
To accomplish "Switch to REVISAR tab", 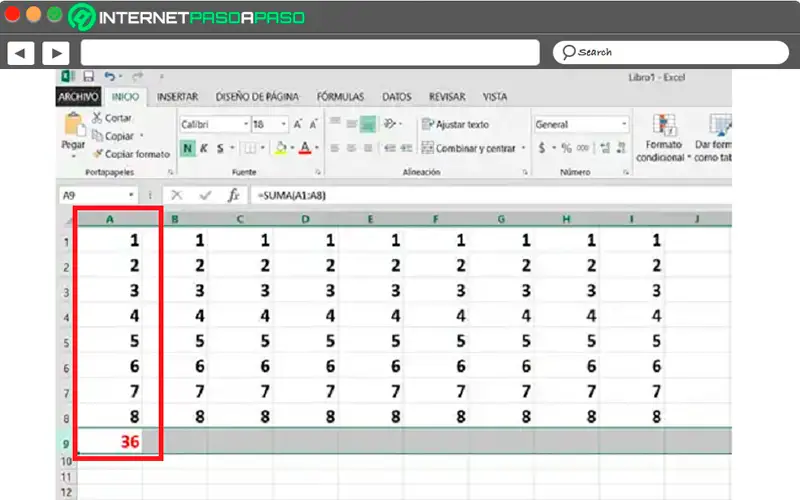I will point(447,96).
